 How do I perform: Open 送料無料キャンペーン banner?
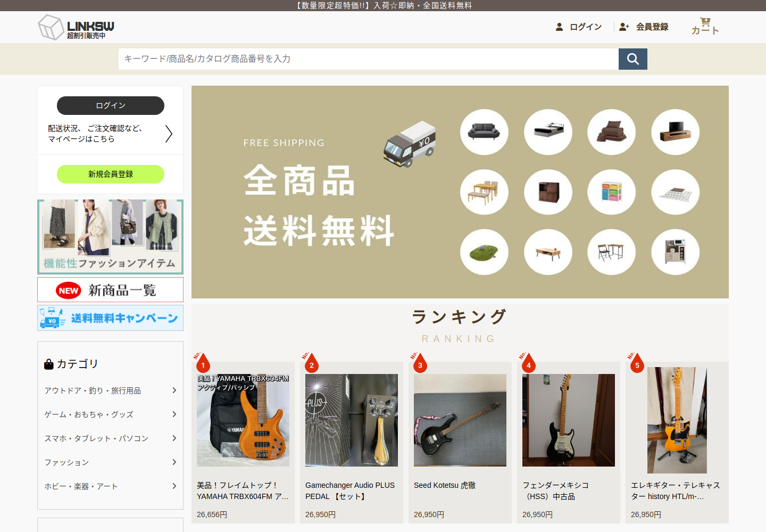110,318
